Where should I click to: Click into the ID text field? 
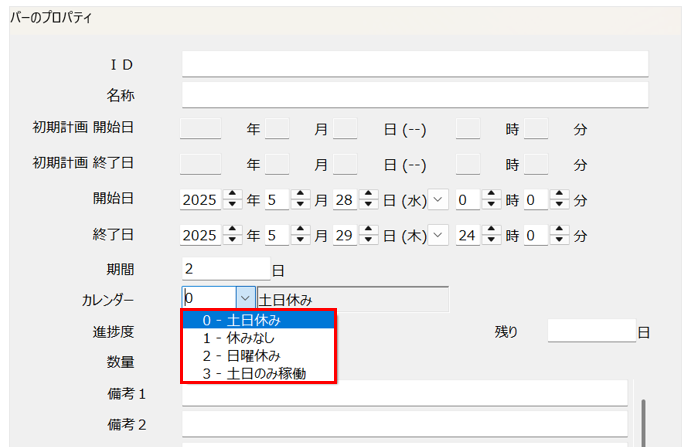pyautogui.click(x=415, y=64)
